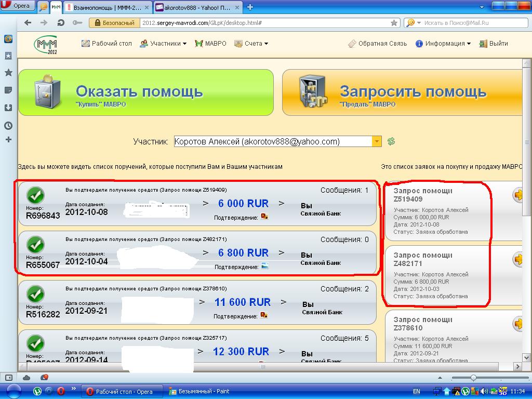The height and width of the screenshot is (399, 532).
Task: Open the МАВРО menu item
Action: click(x=210, y=44)
